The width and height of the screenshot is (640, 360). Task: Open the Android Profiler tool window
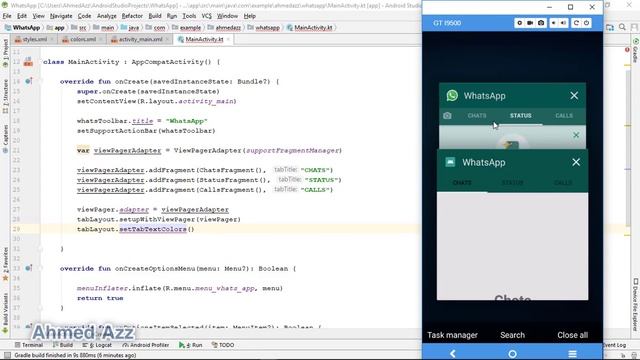pyautogui.click(x=146, y=345)
